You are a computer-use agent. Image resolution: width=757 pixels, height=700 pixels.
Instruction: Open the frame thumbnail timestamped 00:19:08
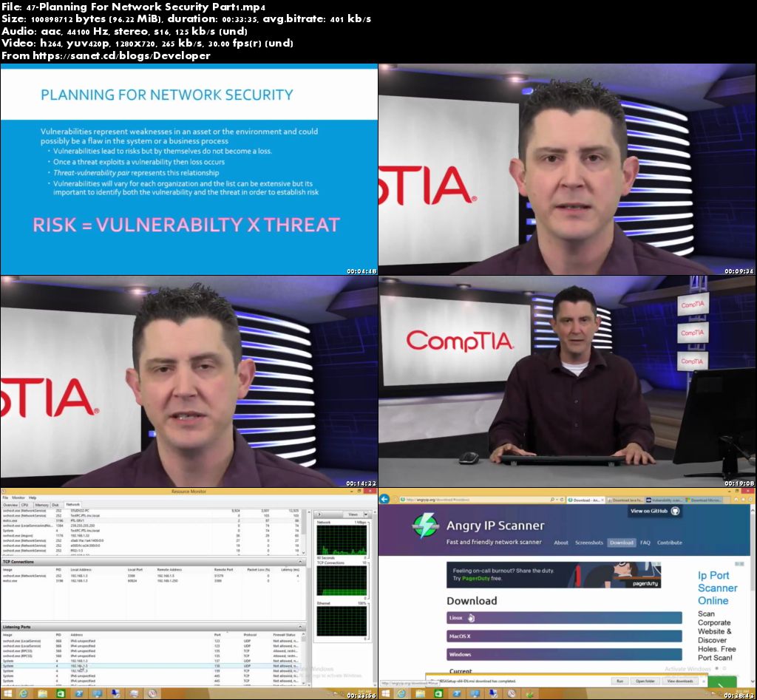[567, 381]
